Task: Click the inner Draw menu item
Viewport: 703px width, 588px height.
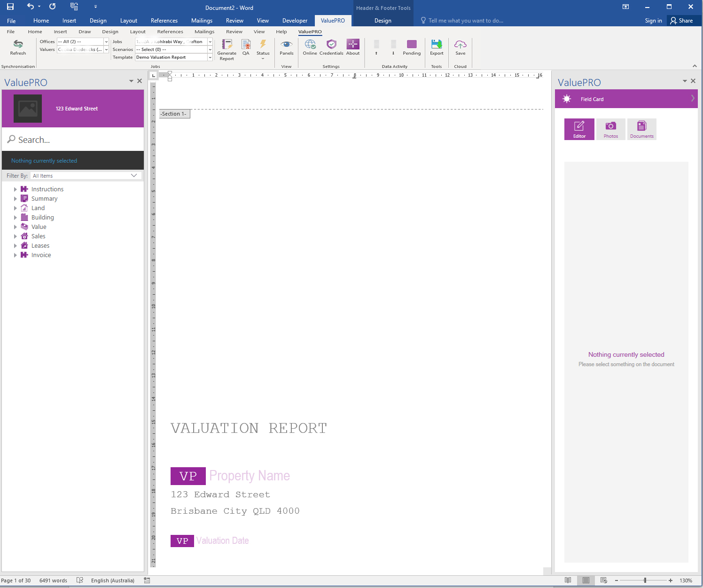Action: pos(85,31)
